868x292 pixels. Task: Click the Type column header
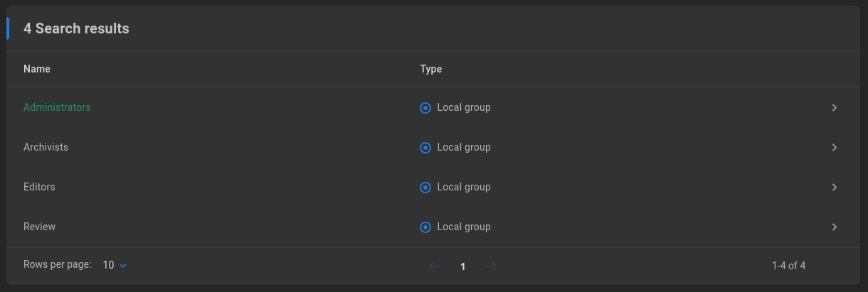click(x=431, y=69)
